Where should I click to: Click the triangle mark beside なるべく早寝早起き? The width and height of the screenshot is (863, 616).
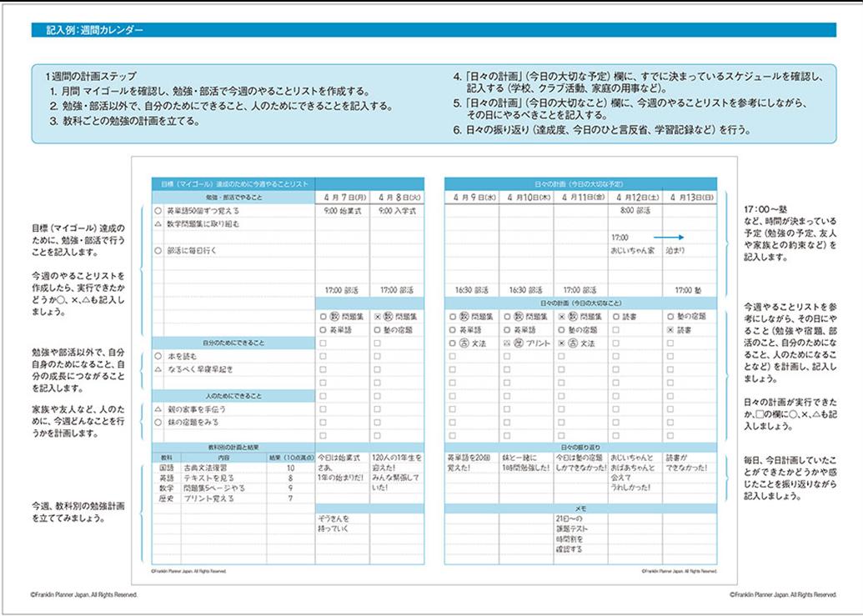click(x=158, y=368)
